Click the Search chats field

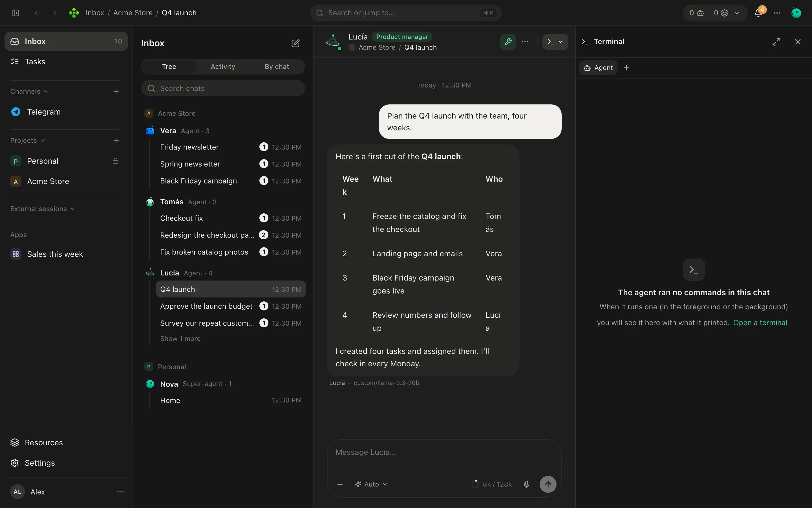click(x=223, y=88)
